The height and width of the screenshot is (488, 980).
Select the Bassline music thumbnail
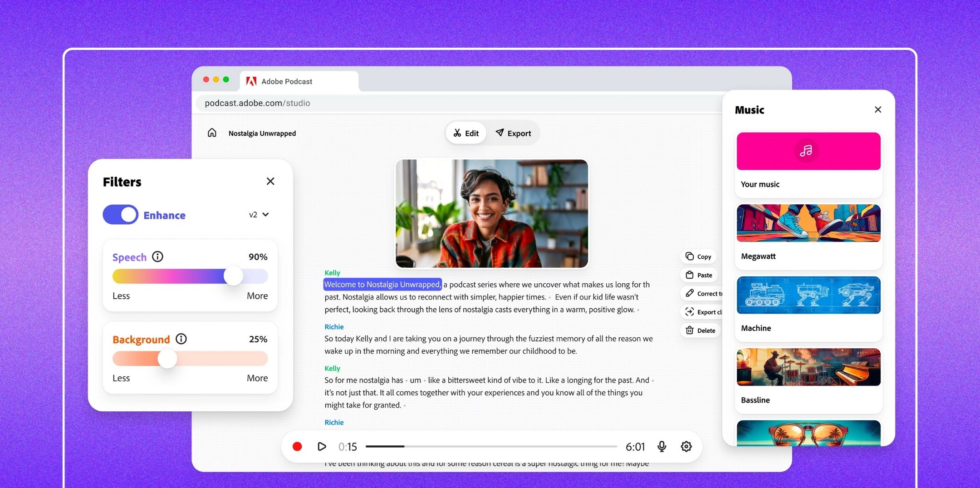(x=808, y=367)
